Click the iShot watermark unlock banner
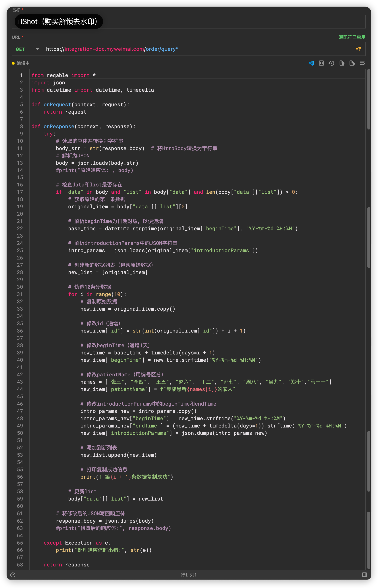This screenshot has width=378, height=588. (x=59, y=22)
